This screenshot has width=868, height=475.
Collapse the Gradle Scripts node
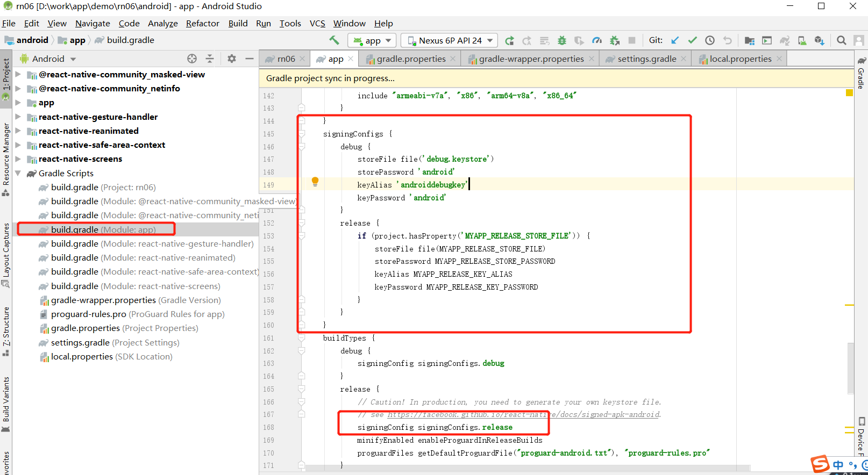click(18, 173)
